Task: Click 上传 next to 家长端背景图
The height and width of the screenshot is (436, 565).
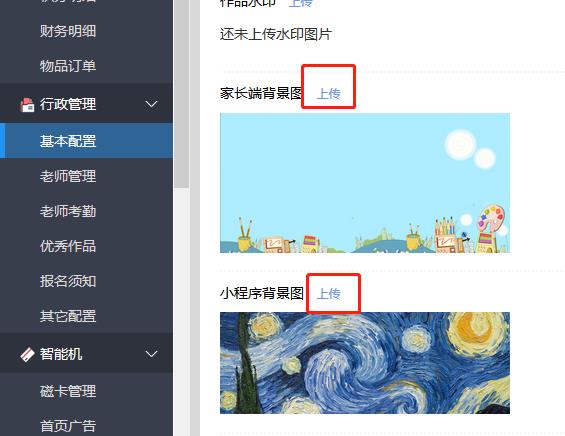Action: coord(329,94)
